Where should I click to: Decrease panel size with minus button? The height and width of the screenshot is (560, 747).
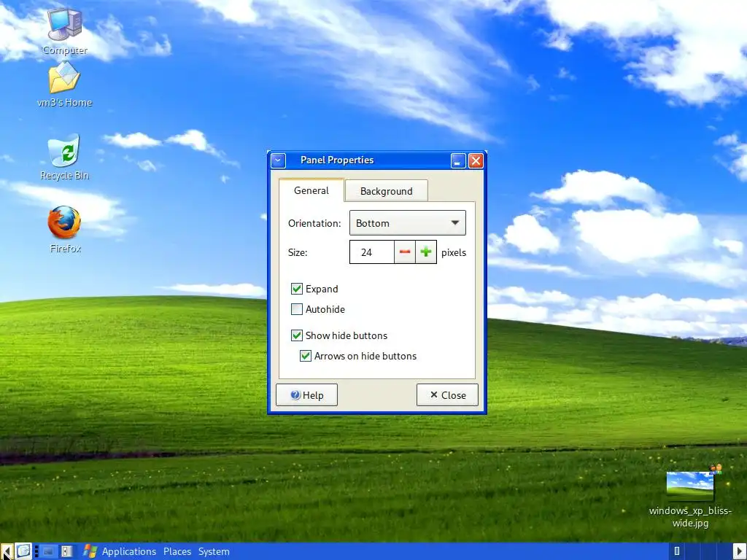tap(405, 252)
